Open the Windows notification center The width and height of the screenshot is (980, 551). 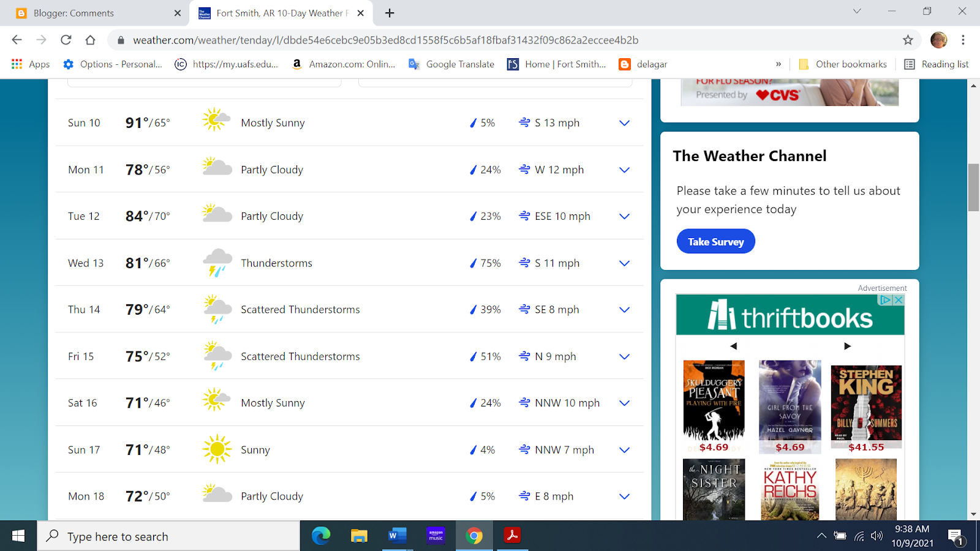click(x=956, y=537)
